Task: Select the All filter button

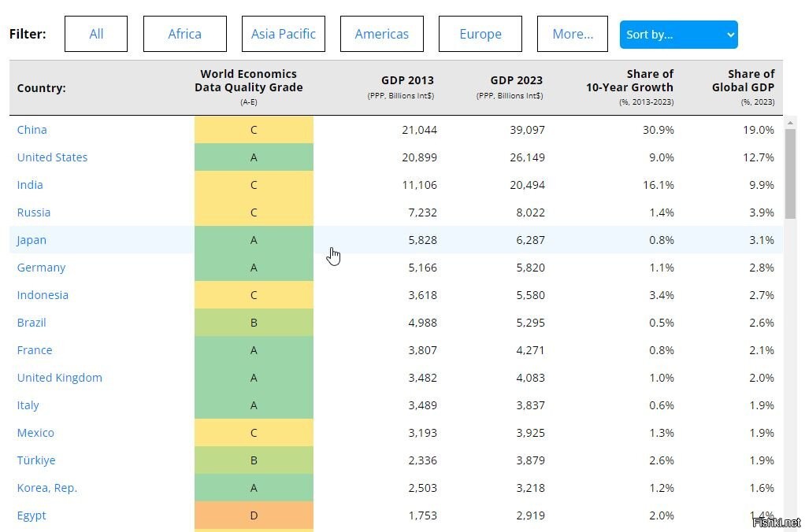Action: [96, 34]
